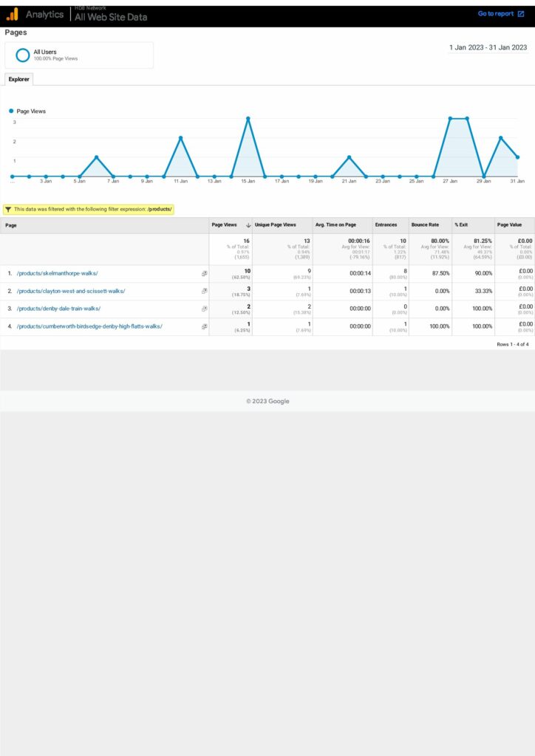The height and width of the screenshot is (756, 535).
Task: Click the chart data point peak at 15 Jan
Action: pyautogui.click(x=248, y=118)
